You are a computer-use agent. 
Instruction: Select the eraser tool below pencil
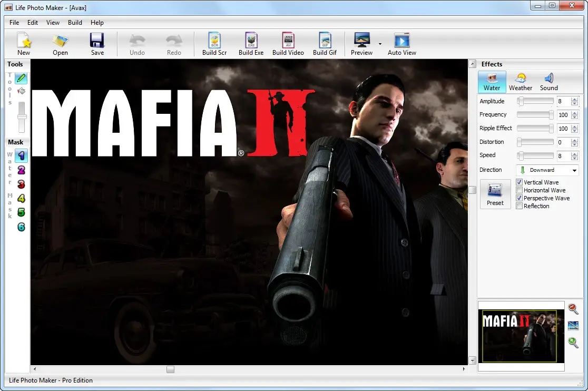click(22, 91)
